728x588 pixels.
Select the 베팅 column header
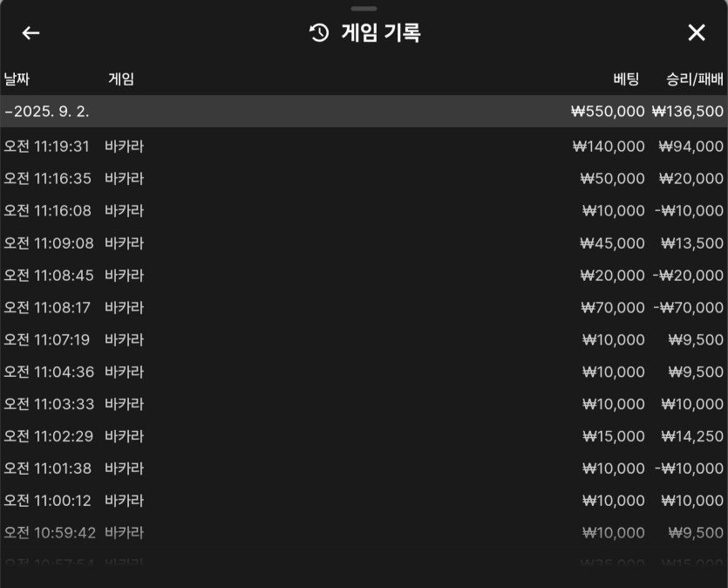point(626,79)
